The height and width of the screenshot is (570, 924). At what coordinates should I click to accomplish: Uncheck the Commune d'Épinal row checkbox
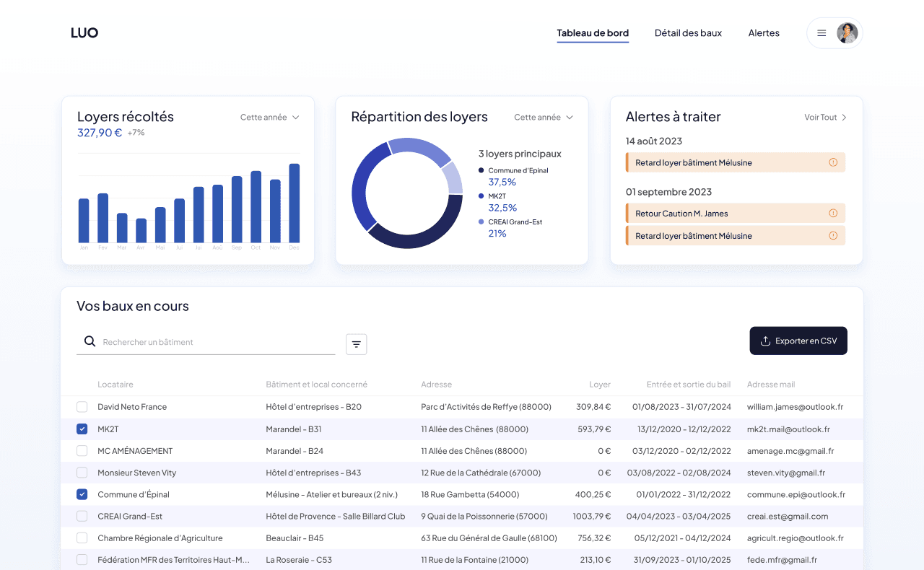[x=82, y=495]
